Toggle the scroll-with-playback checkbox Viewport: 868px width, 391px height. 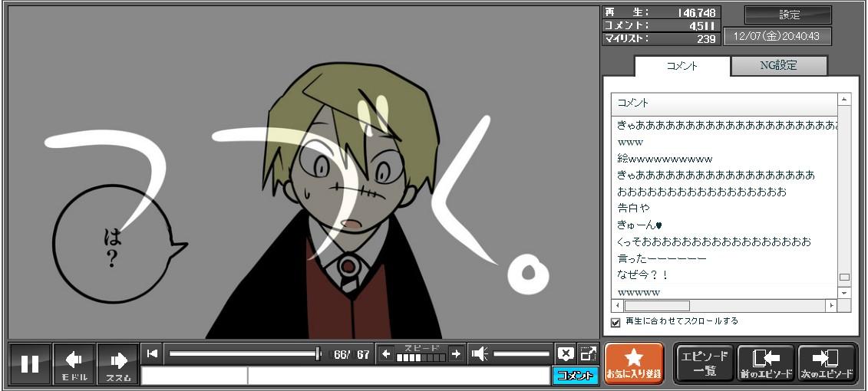point(616,322)
